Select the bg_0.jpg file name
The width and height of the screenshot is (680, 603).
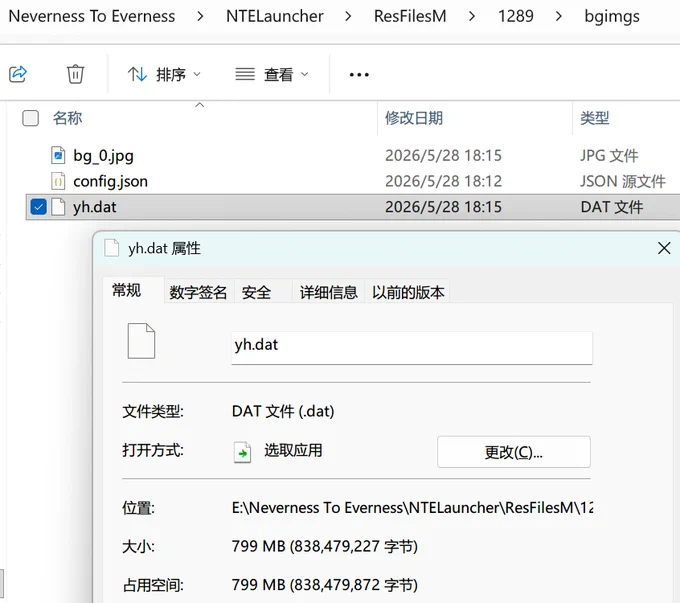[103, 156]
